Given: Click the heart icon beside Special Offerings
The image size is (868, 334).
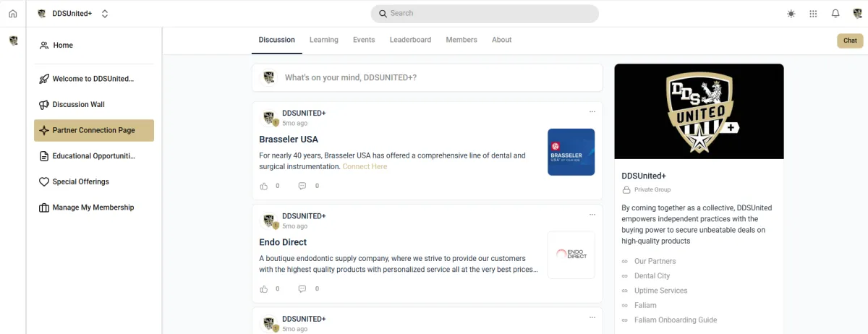Looking at the screenshot, I should click(44, 181).
